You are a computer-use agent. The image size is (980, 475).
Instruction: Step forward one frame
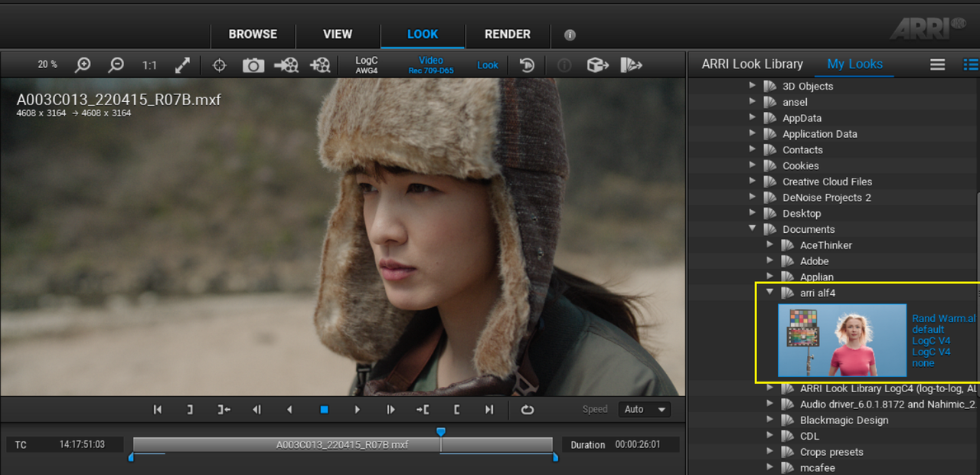pyautogui.click(x=390, y=410)
